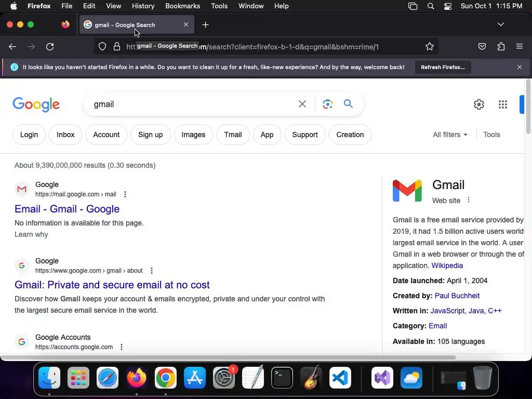Select the Sign up filter chip
The image size is (532, 399).
point(150,135)
